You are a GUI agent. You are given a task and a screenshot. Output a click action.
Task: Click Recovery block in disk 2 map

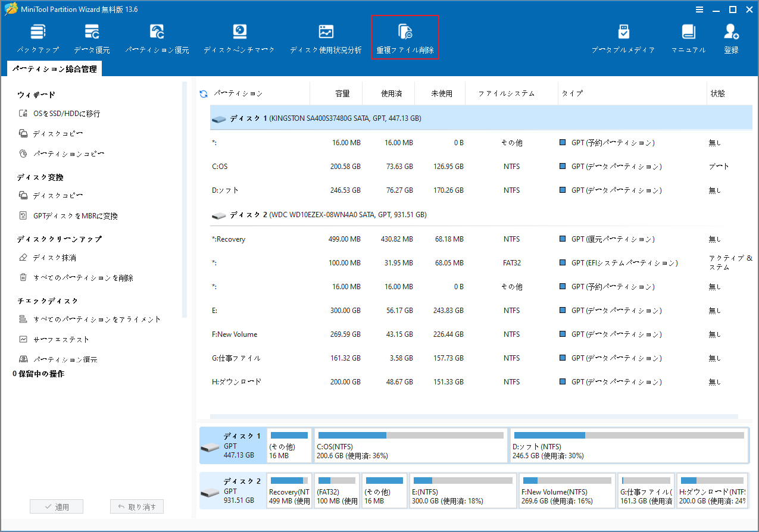tap(289, 491)
